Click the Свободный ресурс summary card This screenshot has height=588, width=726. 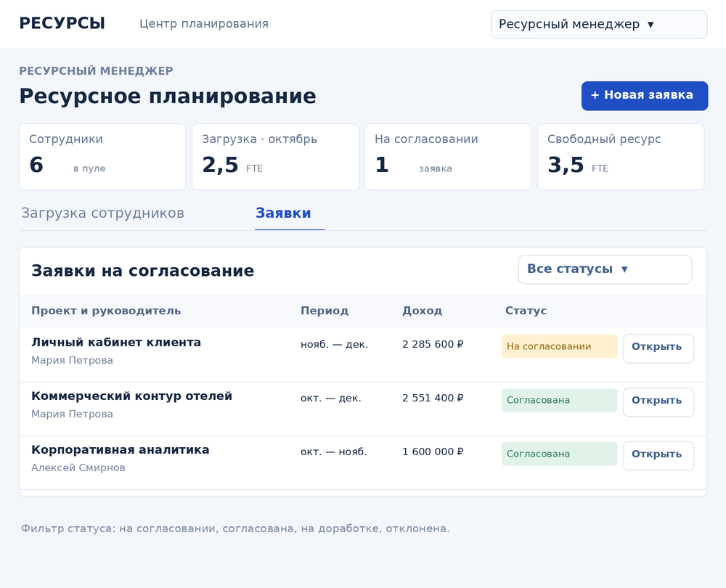[x=621, y=157]
